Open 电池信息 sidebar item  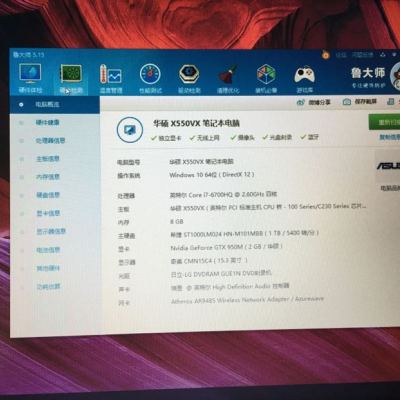48,250
